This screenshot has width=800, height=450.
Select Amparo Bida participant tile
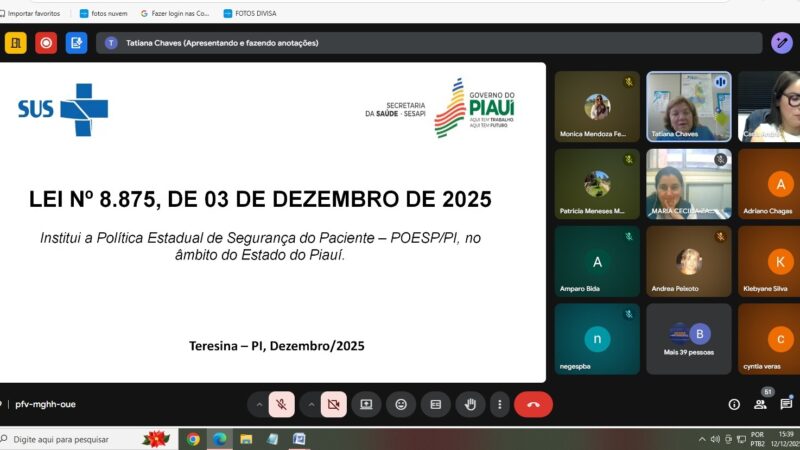coord(597,262)
